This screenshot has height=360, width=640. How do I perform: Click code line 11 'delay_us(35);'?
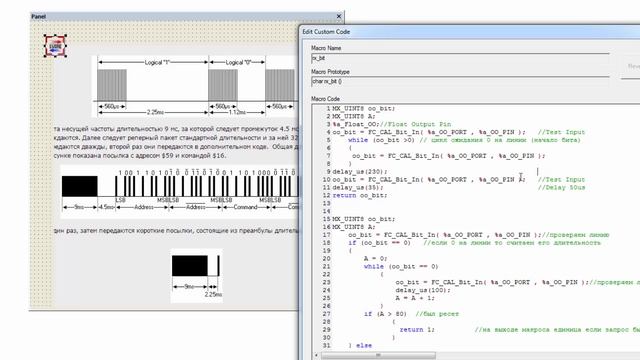pyautogui.click(x=358, y=187)
